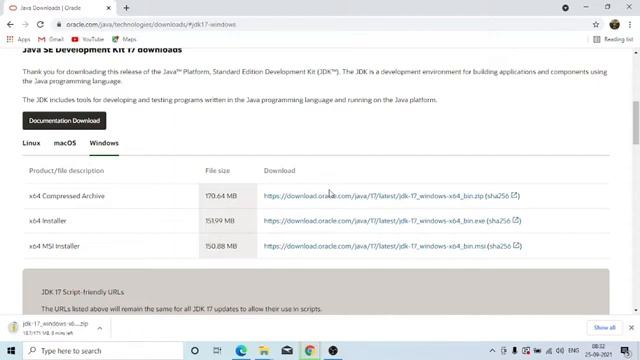Go back to the previous page
This screenshot has height=360, width=640.
click(x=10, y=24)
